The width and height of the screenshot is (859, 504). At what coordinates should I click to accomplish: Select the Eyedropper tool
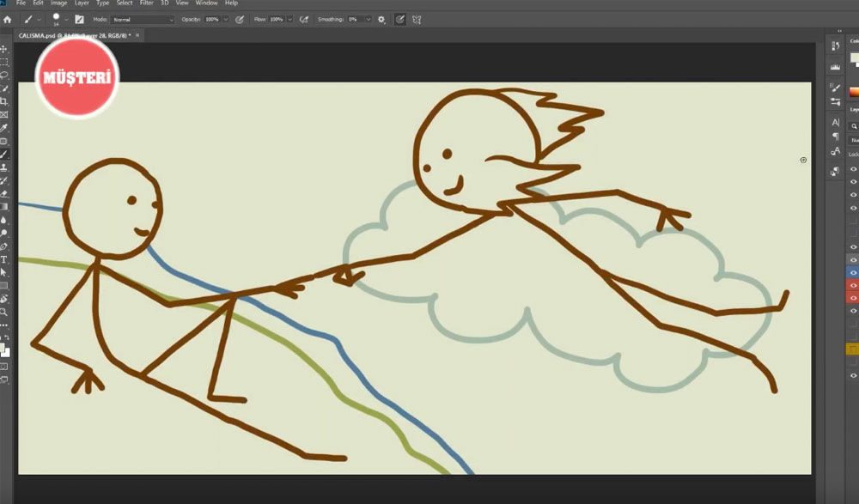point(3,128)
